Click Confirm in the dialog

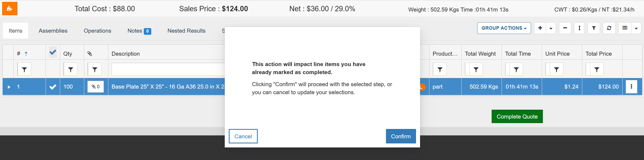click(401, 136)
